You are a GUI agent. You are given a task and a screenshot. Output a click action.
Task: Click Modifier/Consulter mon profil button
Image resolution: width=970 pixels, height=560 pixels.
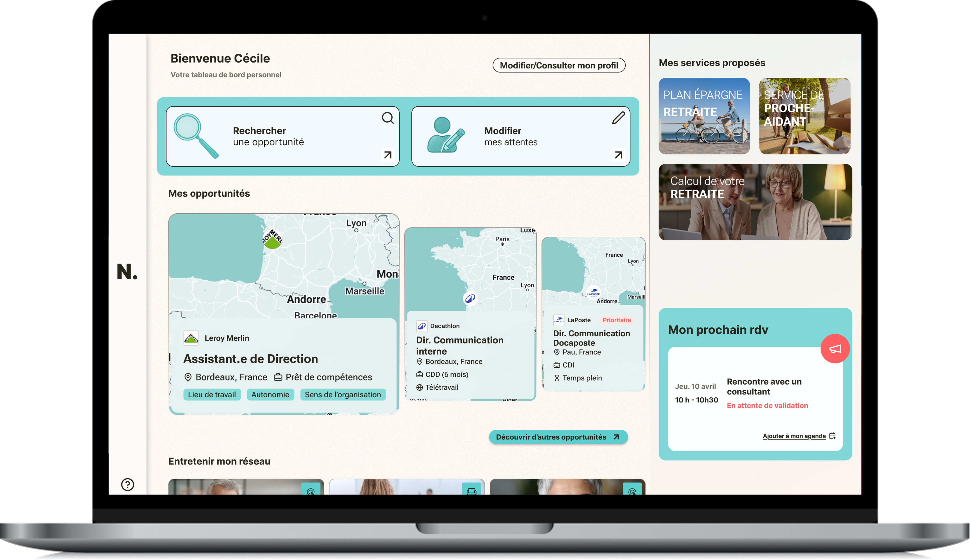pos(559,65)
